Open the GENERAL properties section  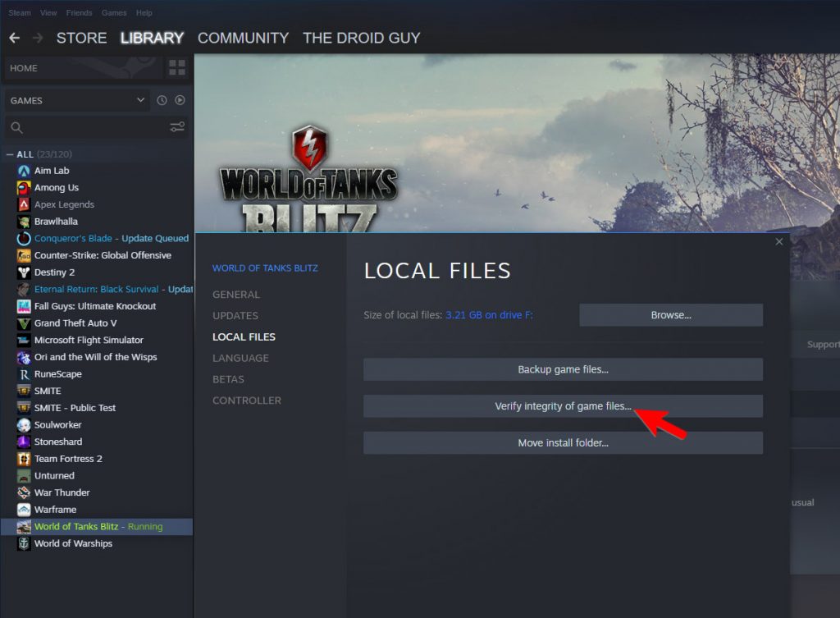point(236,295)
